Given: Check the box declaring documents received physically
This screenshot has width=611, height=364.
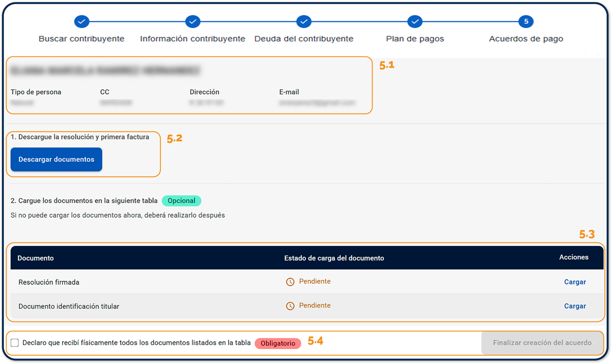Looking at the screenshot, I should (15, 343).
